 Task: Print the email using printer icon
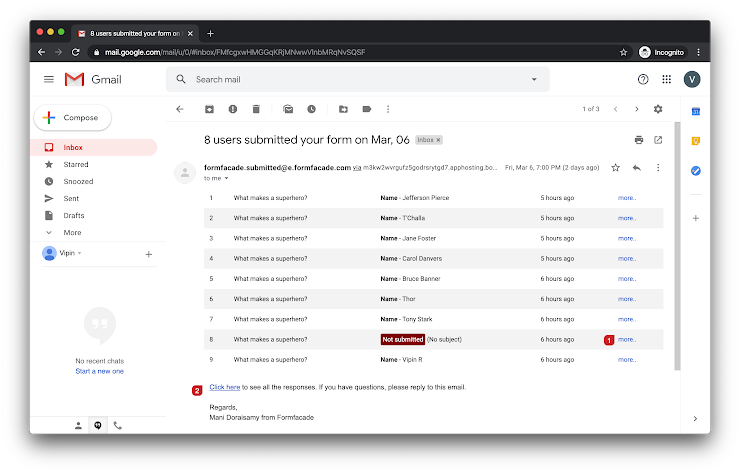click(639, 140)
